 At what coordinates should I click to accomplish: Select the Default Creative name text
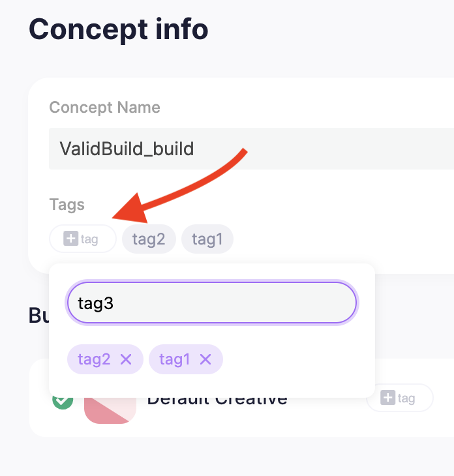tap(217, 400)
